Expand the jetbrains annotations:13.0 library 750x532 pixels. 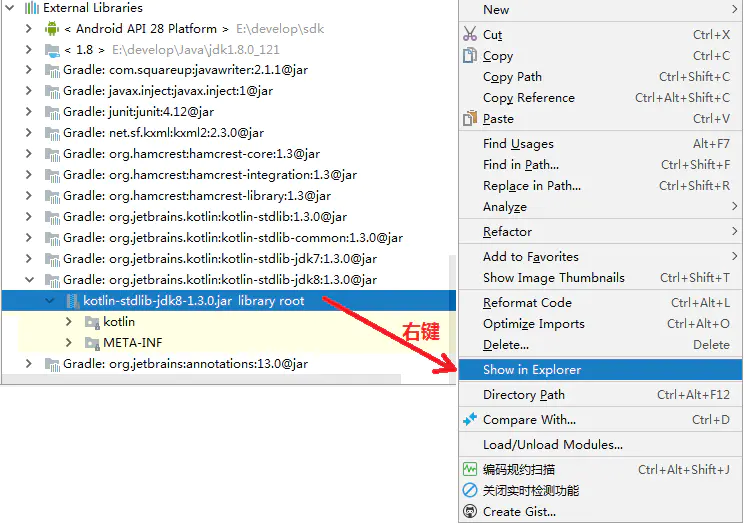[x=29, y=364]
